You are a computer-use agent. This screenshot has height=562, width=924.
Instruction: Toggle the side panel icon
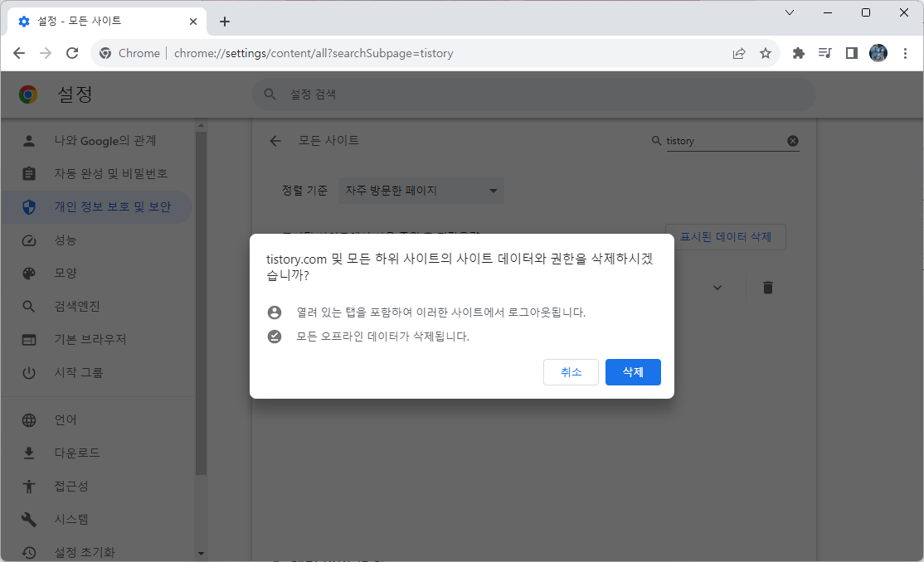[852, 53]
